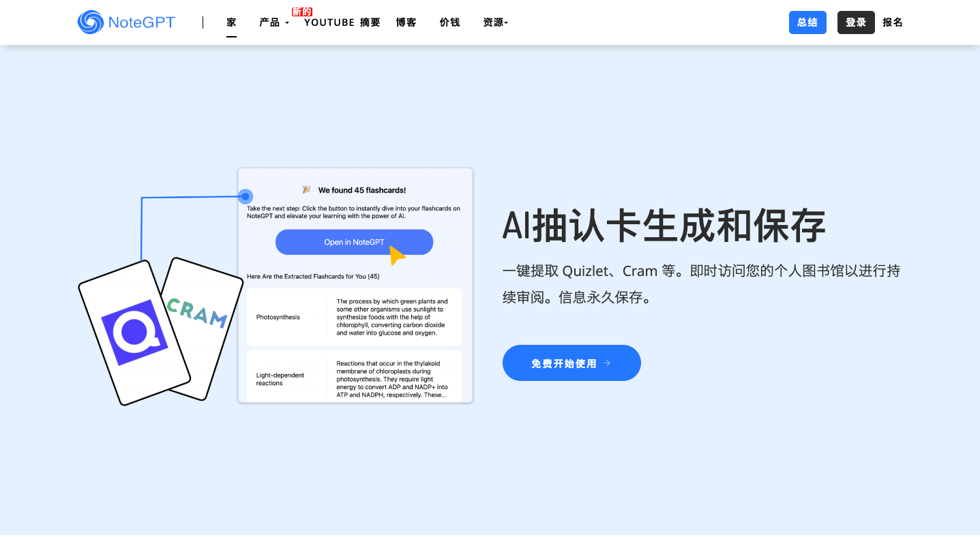Click the blue connector dot on illustration
980x537 pixels.
click(x=246, y=196)
